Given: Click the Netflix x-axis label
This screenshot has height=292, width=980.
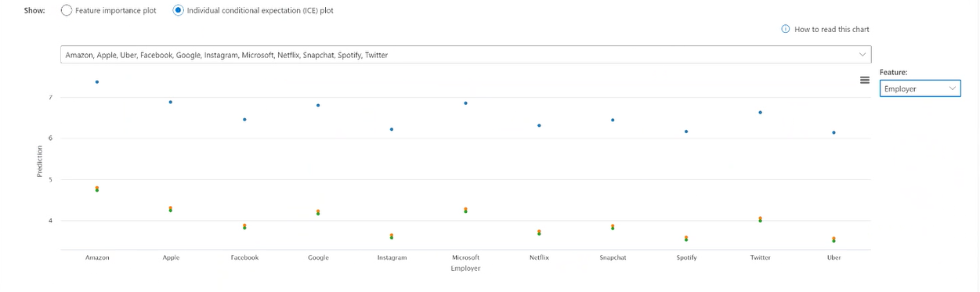Looking at the screenshot, I should 539,258.
